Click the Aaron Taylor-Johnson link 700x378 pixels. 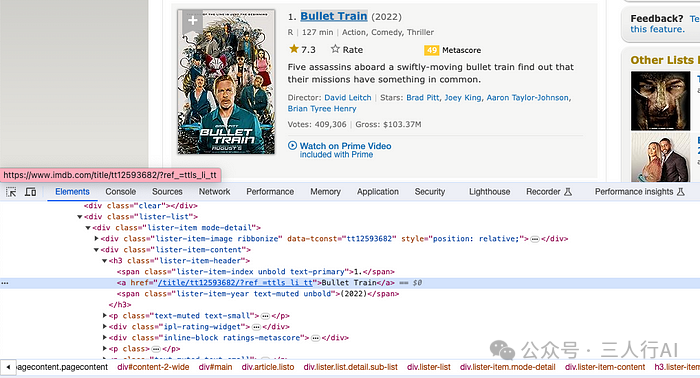[528, 97]
